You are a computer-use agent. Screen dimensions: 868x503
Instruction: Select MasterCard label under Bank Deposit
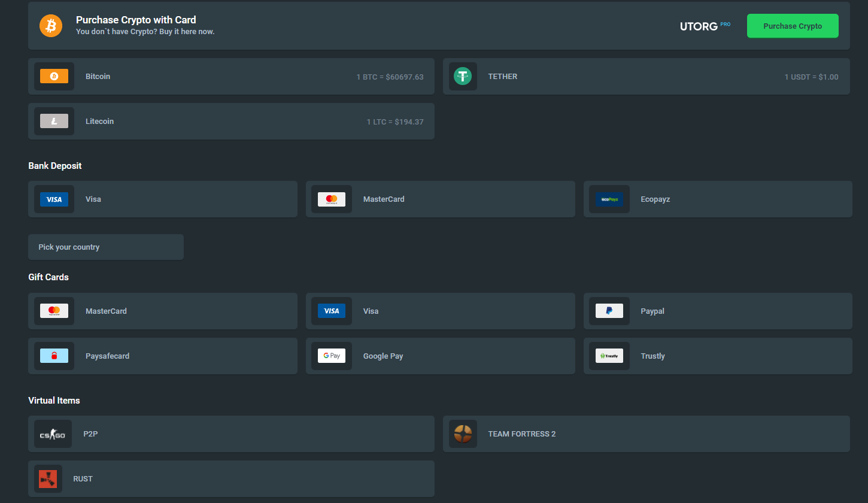[384, 199]
